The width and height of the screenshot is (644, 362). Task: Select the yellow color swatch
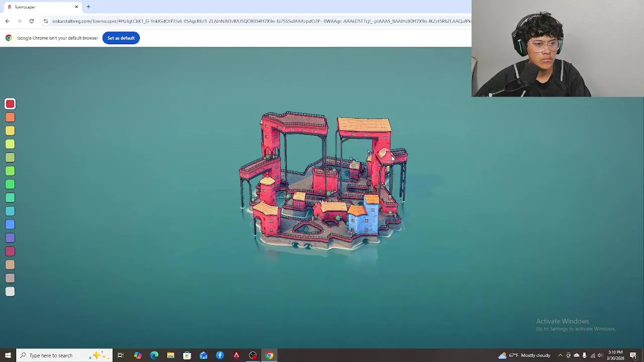click(10, 131)
